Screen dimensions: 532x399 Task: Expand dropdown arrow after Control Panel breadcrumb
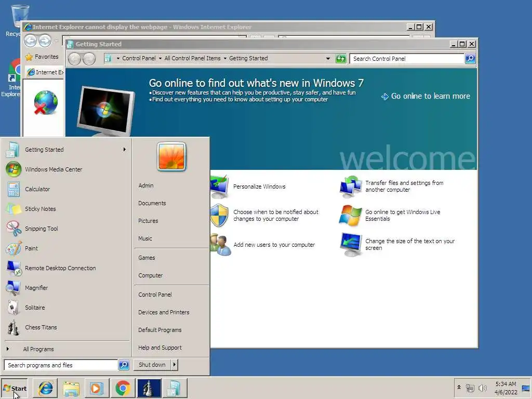tap(160, 58)
